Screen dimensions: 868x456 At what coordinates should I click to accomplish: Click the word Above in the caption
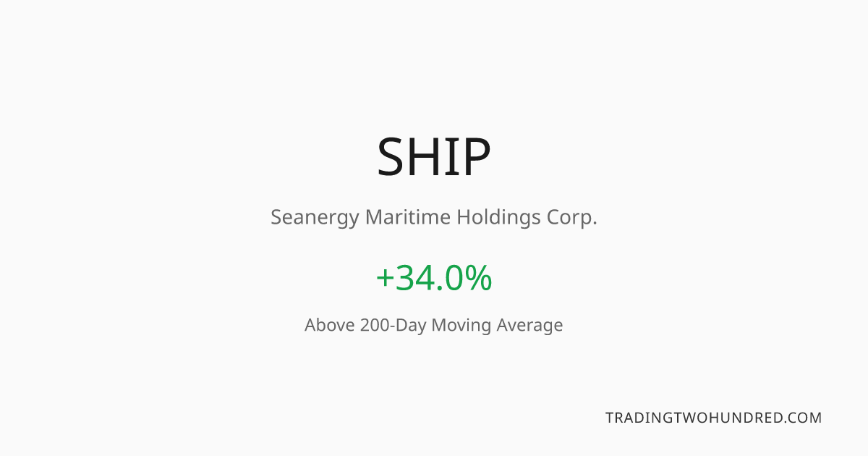[x=329, y=325]
